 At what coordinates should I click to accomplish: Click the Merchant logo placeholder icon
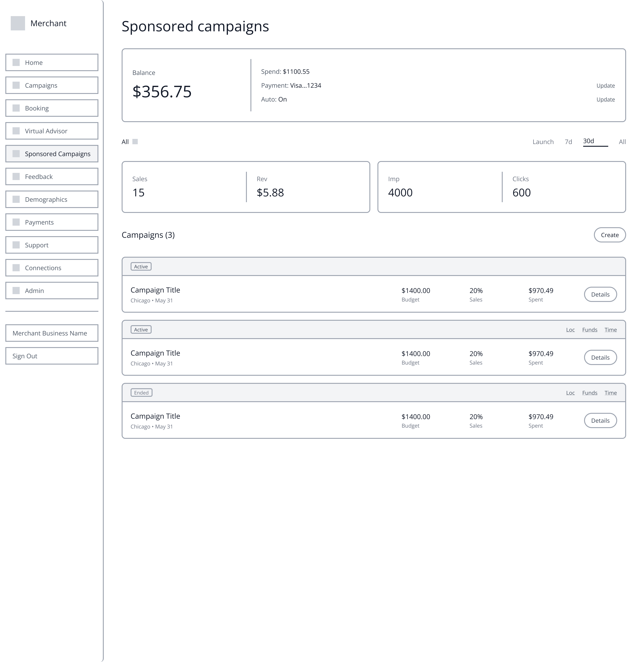[x=18, y=23]
